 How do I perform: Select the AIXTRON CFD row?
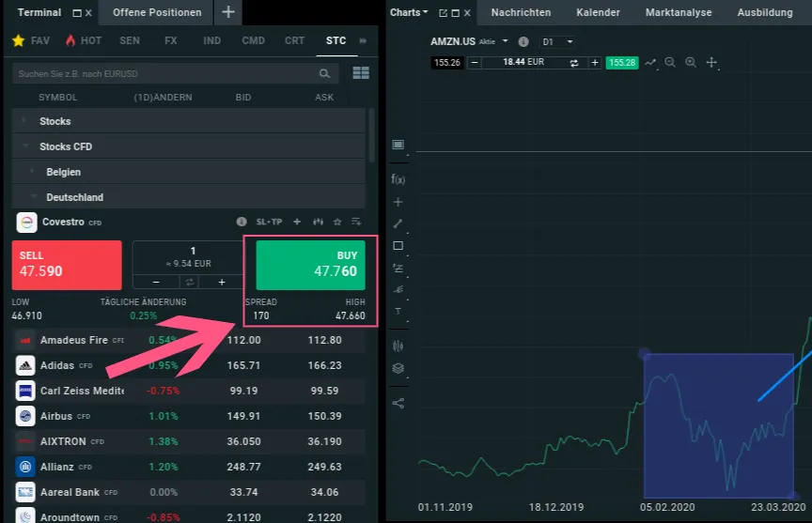coord(189,441)
